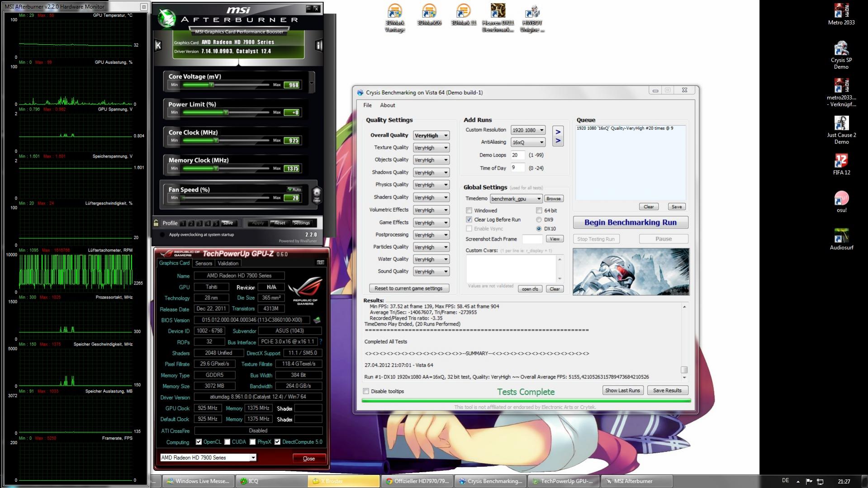Screen dimensions: 868x488
Task: Toggle the Windowed checkbox
Action: click(x=469, y=210)
